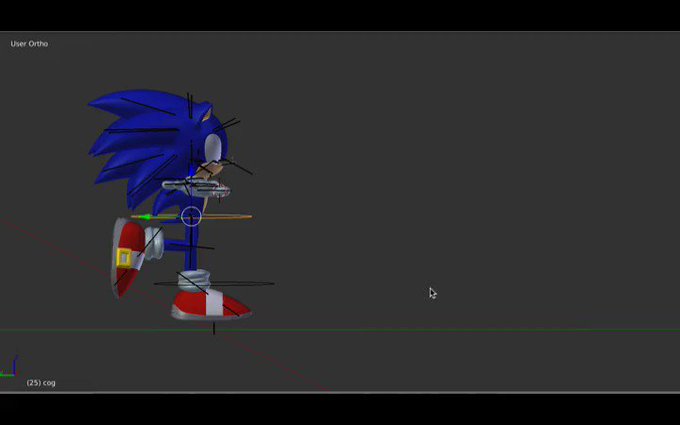Select the yellow buckle on Sonic's raised shoe

point(124,258)
